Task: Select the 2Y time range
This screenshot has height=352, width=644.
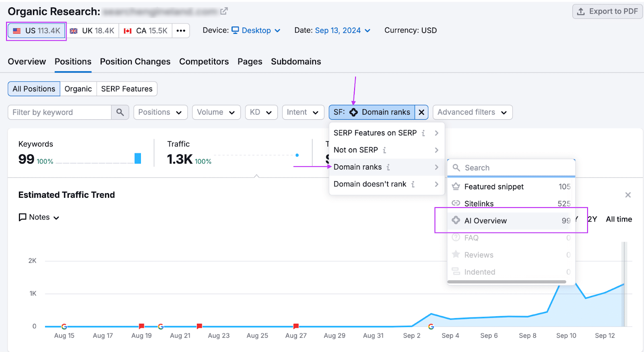Action: point(592,219)
